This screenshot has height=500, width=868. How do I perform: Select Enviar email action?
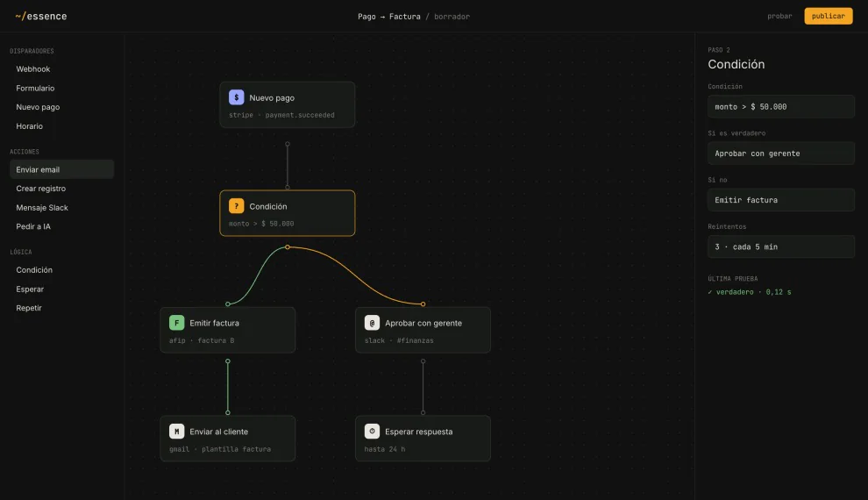click(61, 169)
